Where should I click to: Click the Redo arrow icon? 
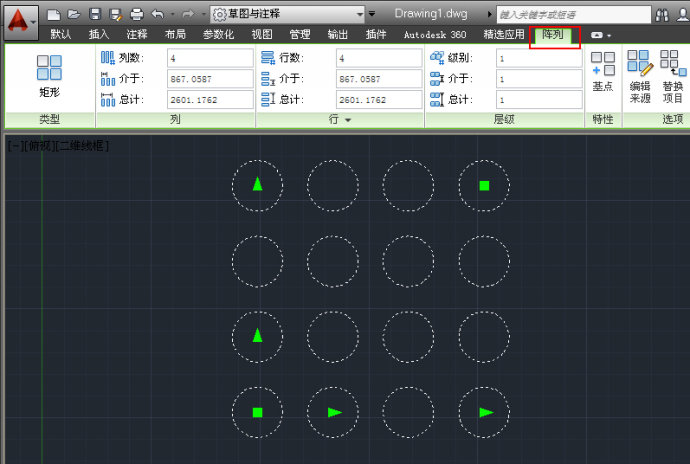(188, 15)
